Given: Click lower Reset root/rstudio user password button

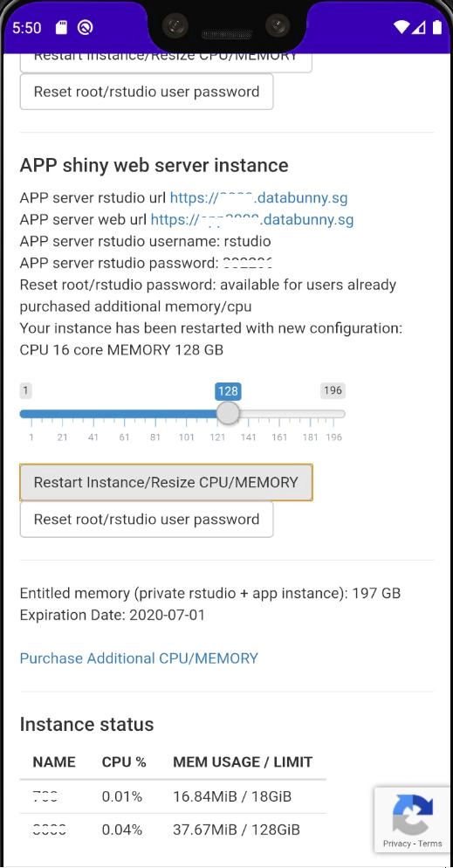Looking at the screenshot, I should (x=147, y=520).
